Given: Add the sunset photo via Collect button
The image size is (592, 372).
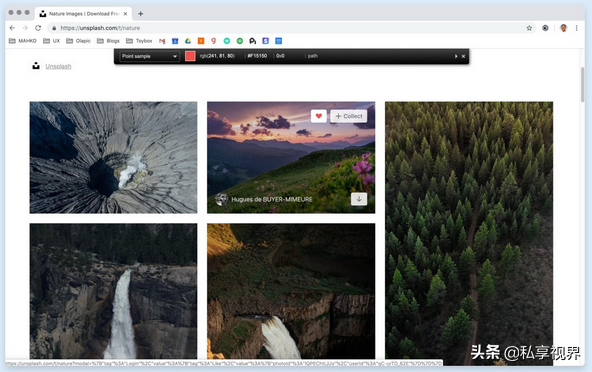Looking at the screenshot, I should 349,116.
